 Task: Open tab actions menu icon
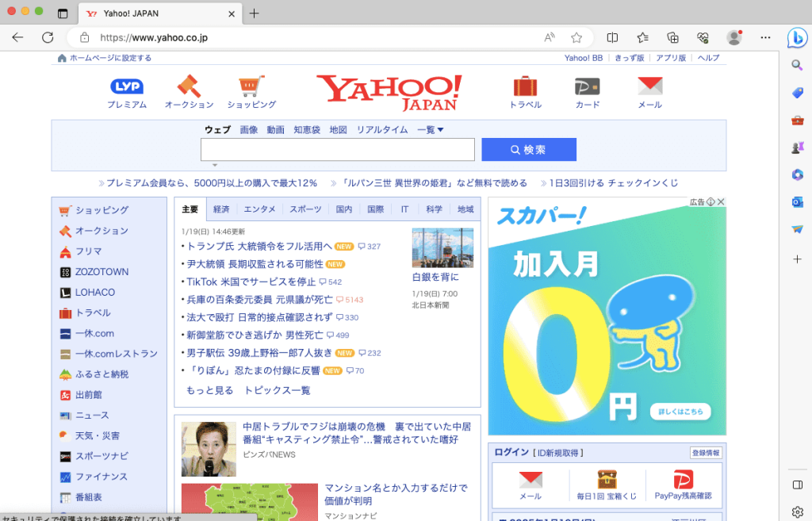[x=63, y=13]
